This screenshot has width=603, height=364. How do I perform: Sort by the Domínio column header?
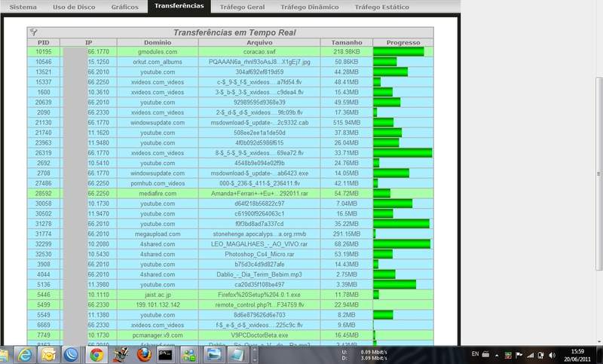pyautogui.click(x=158, y=42)
